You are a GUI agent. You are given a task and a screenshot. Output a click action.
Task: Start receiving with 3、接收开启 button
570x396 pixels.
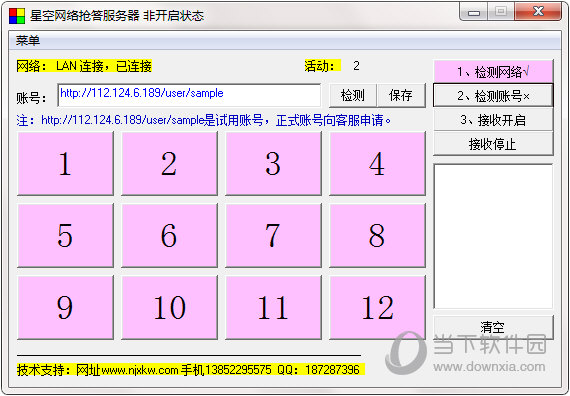[x=493, y=120]
